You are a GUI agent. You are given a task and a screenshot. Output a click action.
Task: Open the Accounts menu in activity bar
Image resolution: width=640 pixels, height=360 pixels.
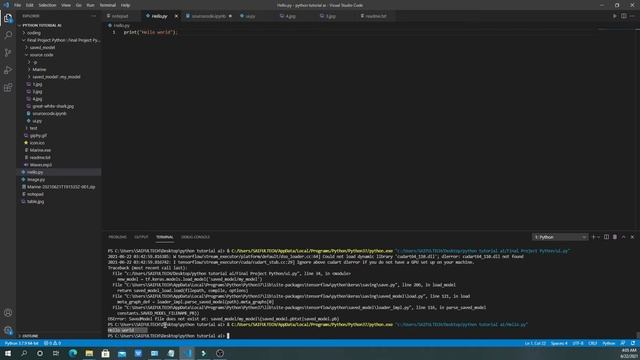[8, 313]
